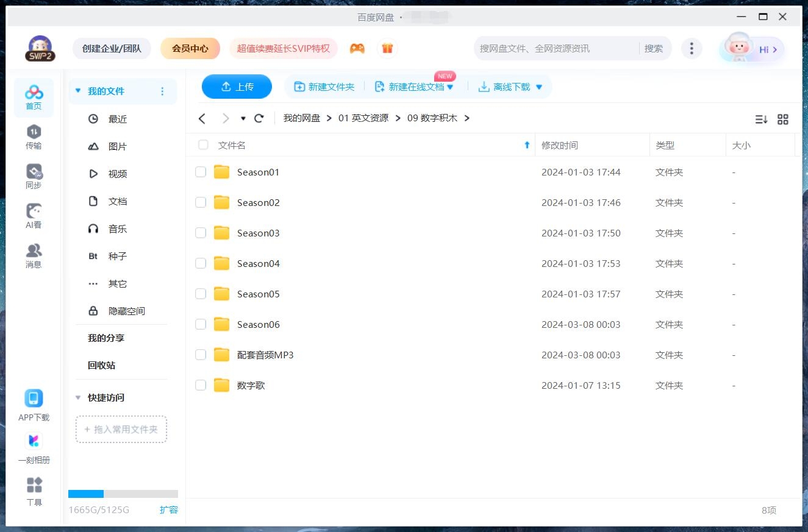Check the Season01 row checkbox

(x=201, y=172)
